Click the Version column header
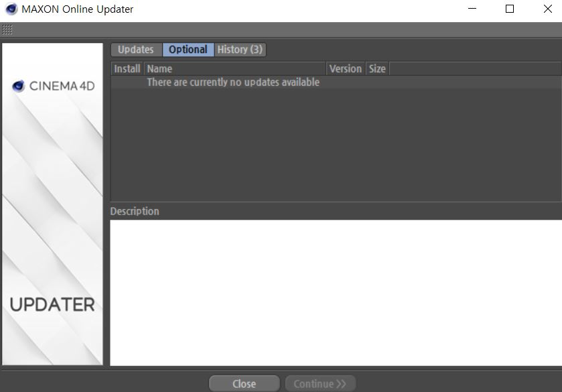The width and height of the screenshot is (562, 392). point(346,68)
